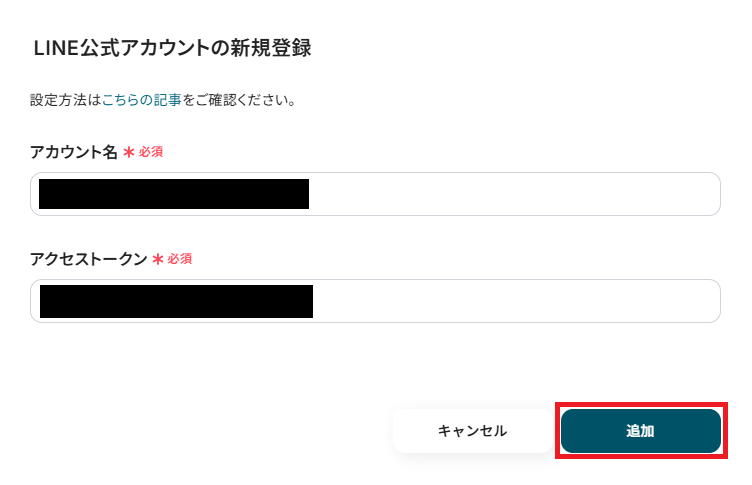
Task: Click the redacted value in アカウント名 field
Action: pyautogui.click(x=174, y=194)
